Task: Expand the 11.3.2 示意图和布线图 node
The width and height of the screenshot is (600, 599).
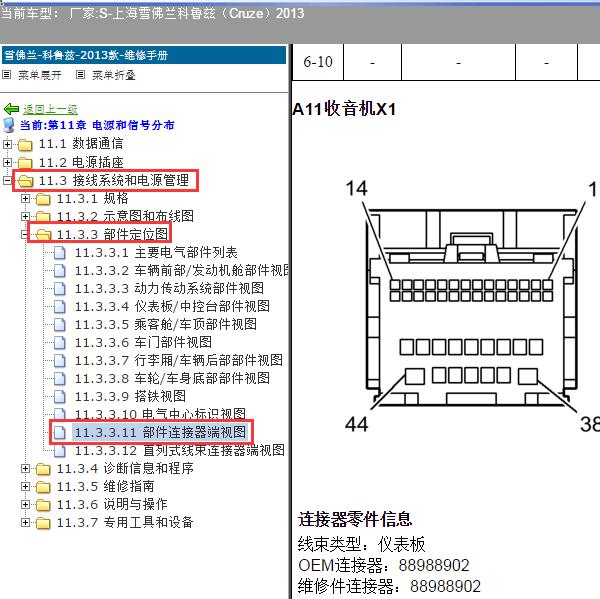Action: (x=25, y=216)
